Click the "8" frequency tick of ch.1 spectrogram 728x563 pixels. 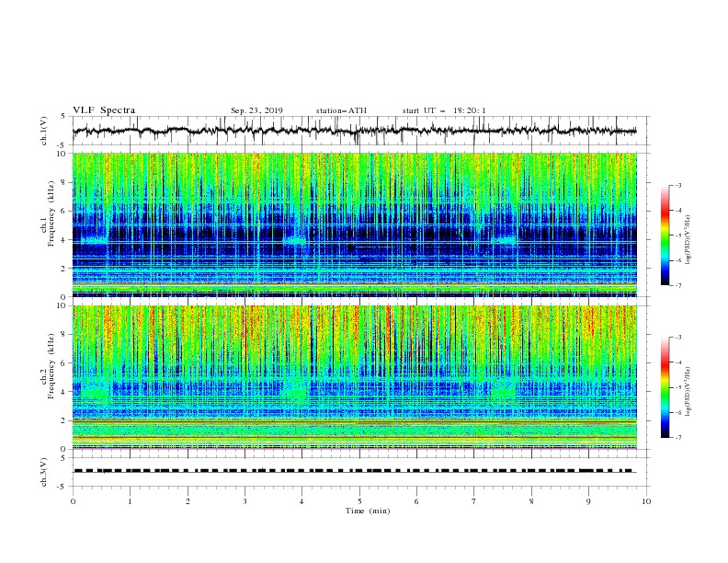(x=64, y=182)
